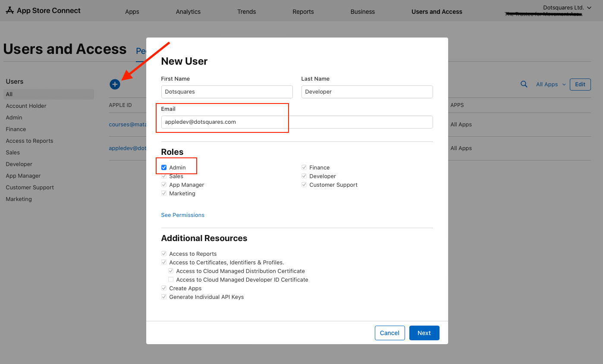Click the APPS column header
The height and width of the screenshot is (364, 603).
click(457, 105)
